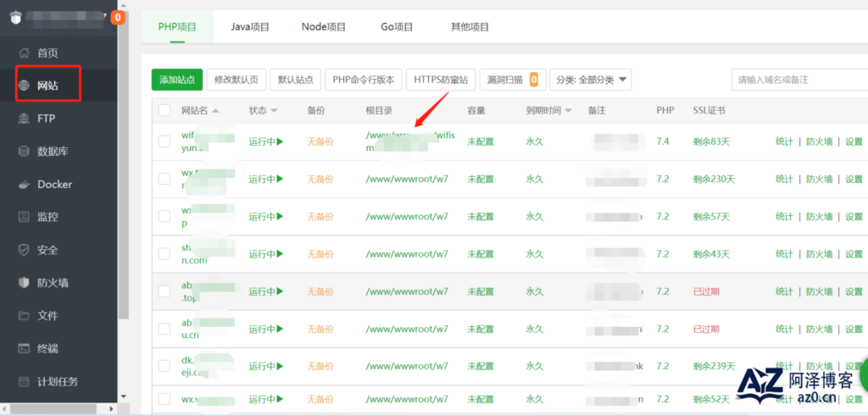Toggle 运行中 status in the 剩余230天 row
868x416 pixels.
266,179
